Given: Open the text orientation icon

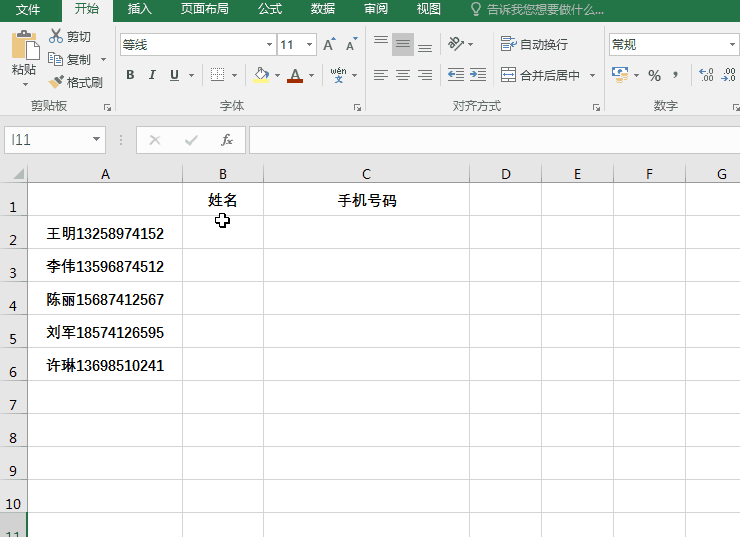Looking at the screenshot, I should click(x=456, y=44).
